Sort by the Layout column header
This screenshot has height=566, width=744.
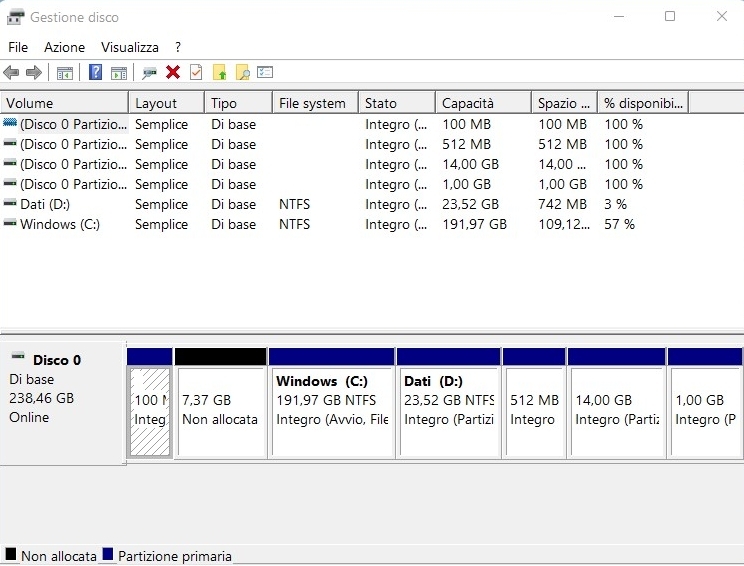[166, 103]
